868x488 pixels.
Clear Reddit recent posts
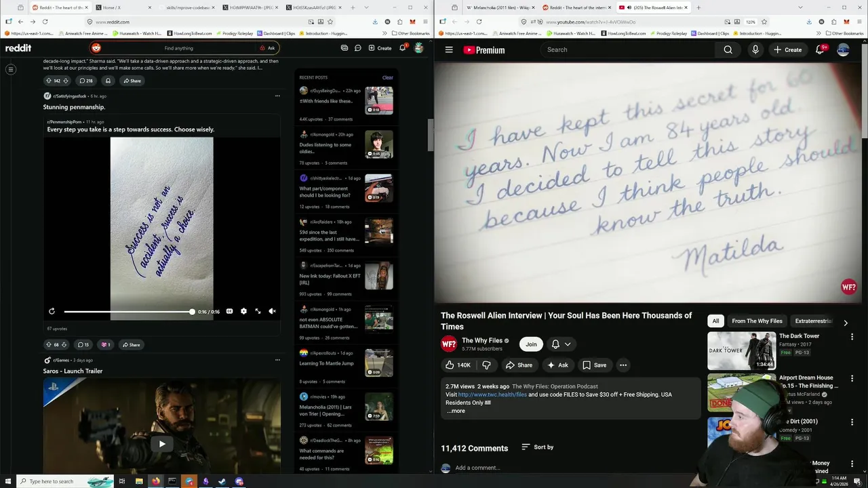pyautogui.click(x=387, y=77)
